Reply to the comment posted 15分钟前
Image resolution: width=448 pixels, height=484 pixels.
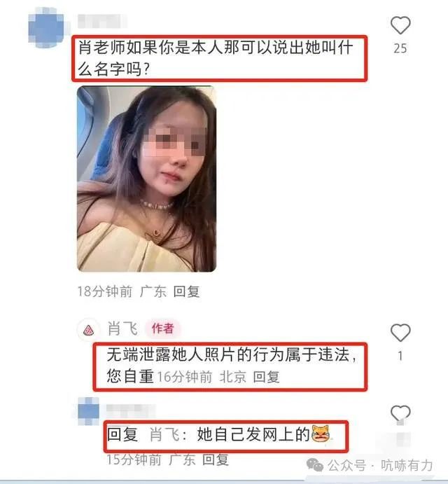point(216,460)
